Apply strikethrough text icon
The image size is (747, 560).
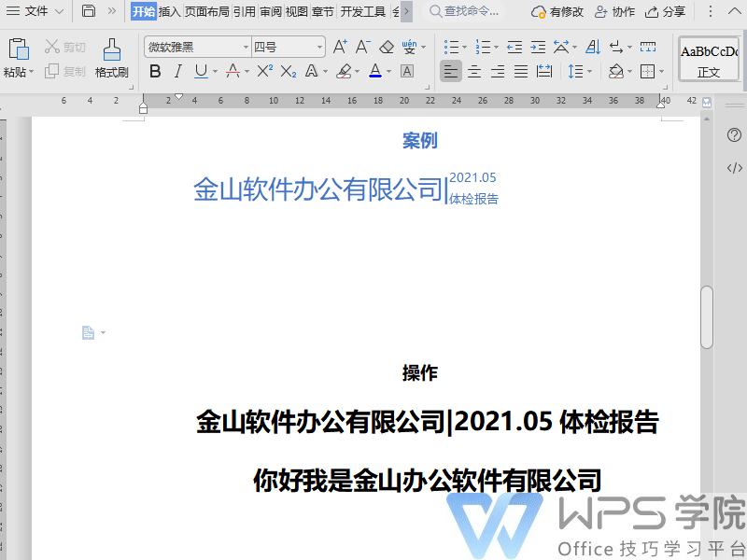pos(233,72)
